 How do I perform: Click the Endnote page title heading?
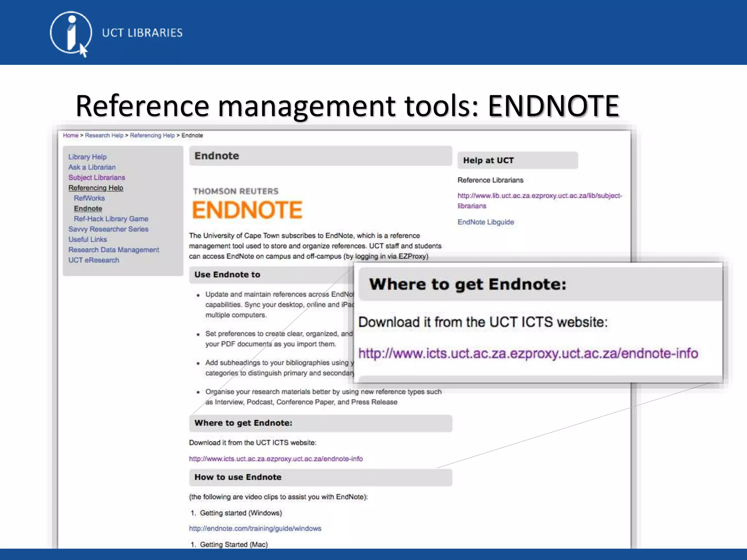[217, 156]
